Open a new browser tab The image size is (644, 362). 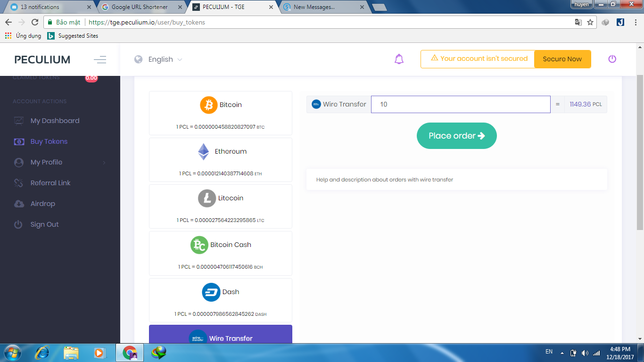pos(380,7)
